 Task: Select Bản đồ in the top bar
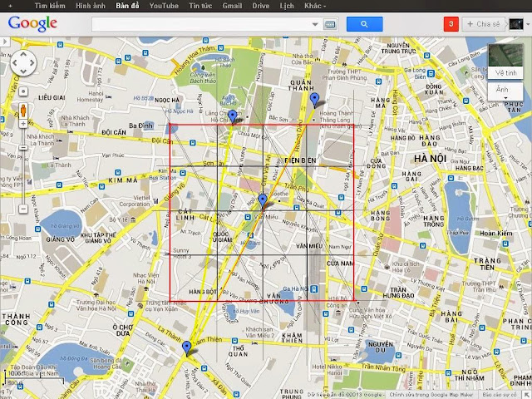pyautogui.click(x=127, y=6)
